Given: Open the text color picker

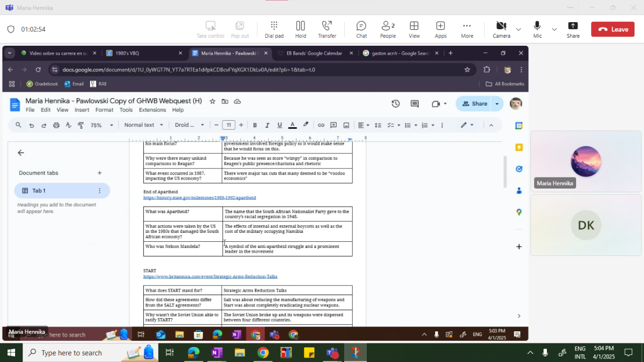Looking at the screenshot, I should click(292, 125).
